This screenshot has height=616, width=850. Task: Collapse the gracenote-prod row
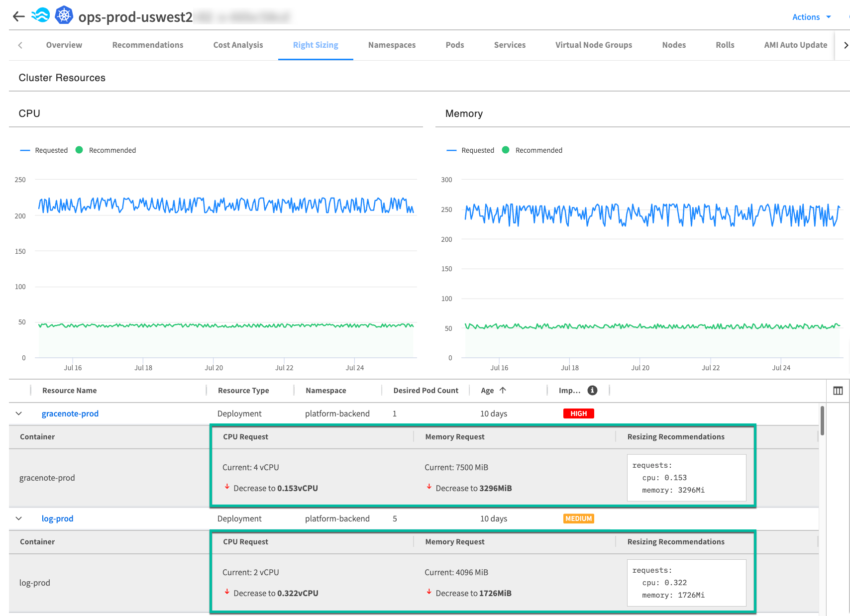(19, 413)
